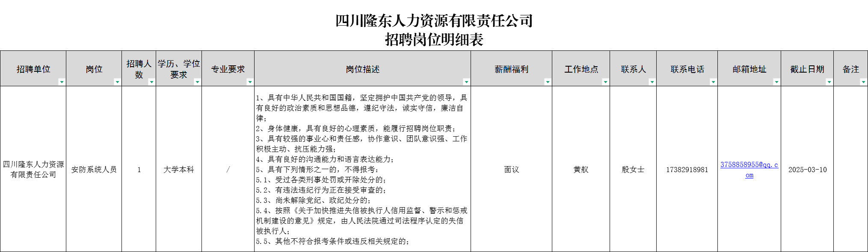
Task: Open the 截止日期 filter dropdown
Action: [829, 82]
